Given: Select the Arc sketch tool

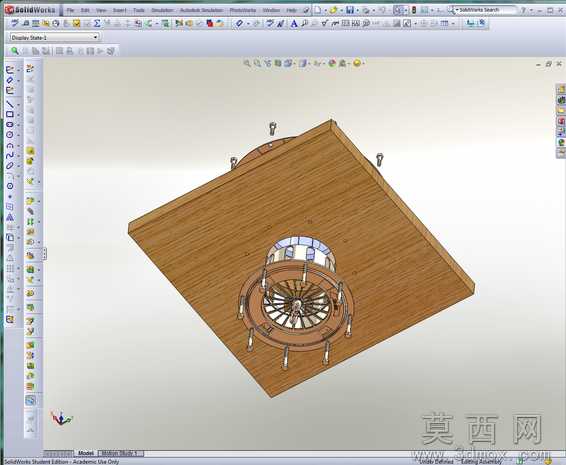Looking at the screenshot, I should click(x=10, y=145).
